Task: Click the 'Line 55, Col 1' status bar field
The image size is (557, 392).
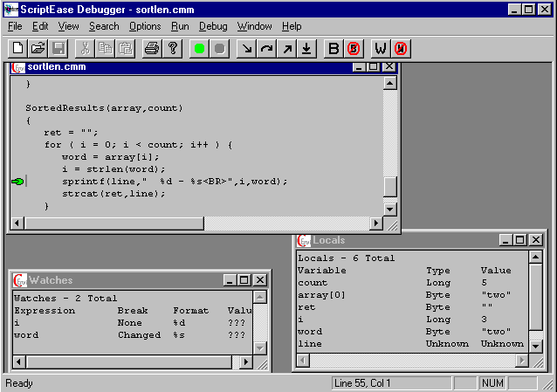Action: pos(391,383)
